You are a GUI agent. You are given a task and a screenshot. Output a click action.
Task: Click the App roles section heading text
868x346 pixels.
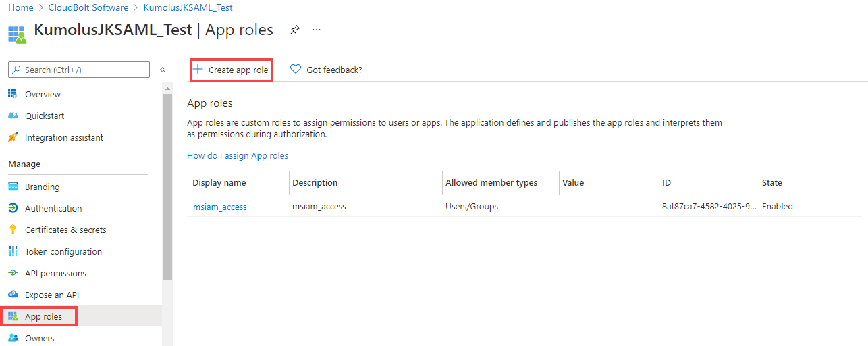pos(210,103)
